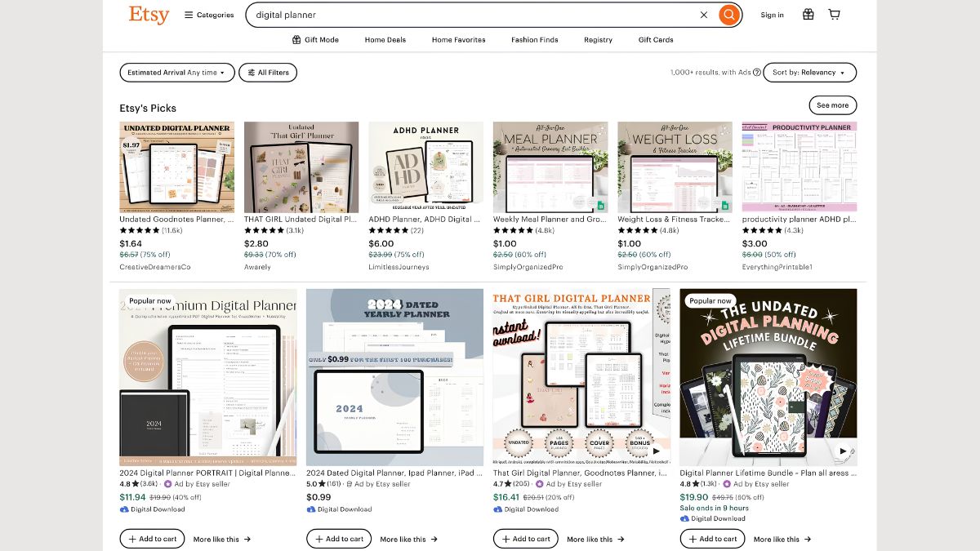Click See more for Etsy's Picks

tap(832, 105)
